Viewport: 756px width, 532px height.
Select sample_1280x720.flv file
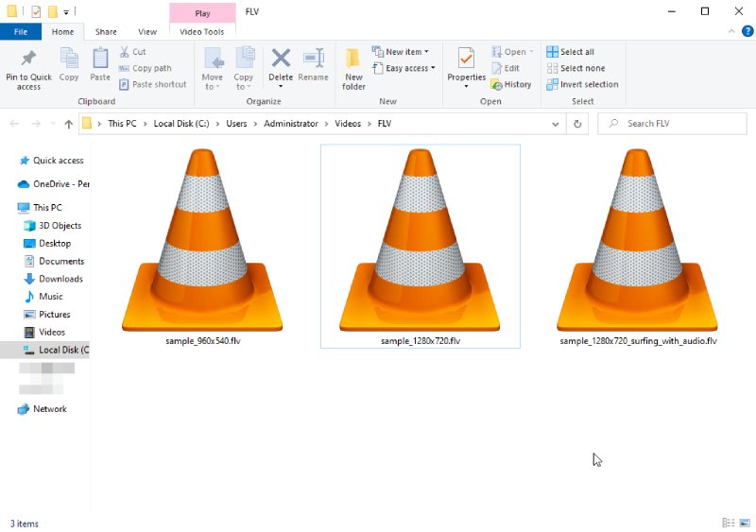(421, 246)
